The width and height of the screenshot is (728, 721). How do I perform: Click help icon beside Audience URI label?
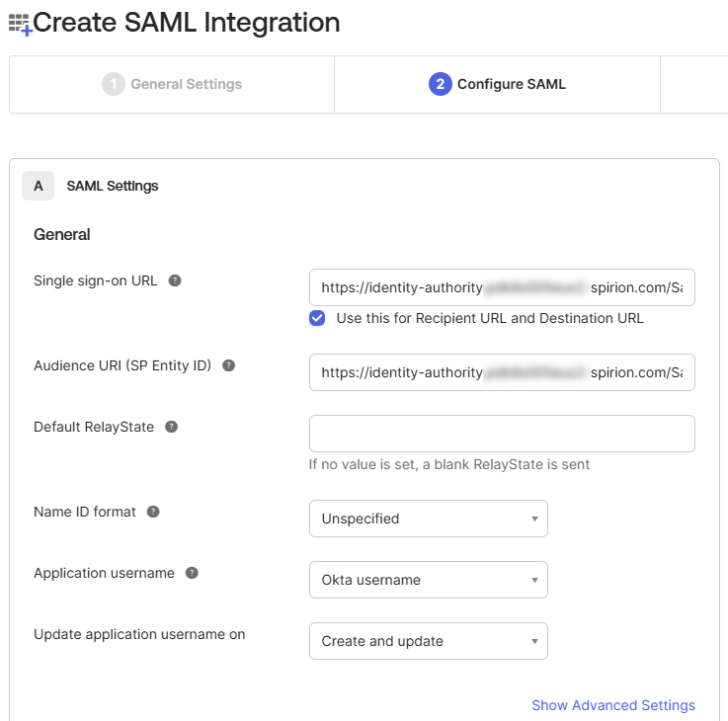pos(228,365)
